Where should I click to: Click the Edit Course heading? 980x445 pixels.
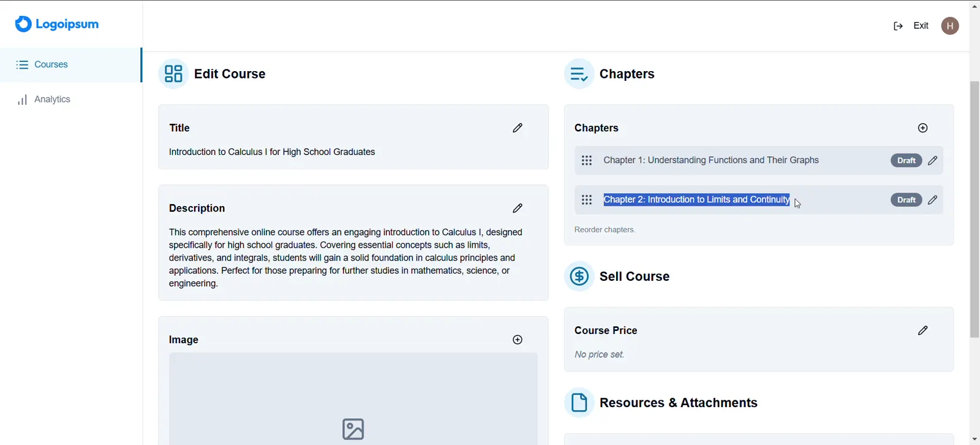(x=230, y=74)
